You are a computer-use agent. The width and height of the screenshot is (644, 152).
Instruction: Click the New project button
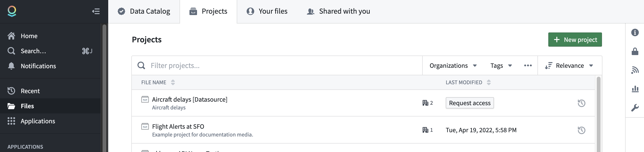coord(575,40)
